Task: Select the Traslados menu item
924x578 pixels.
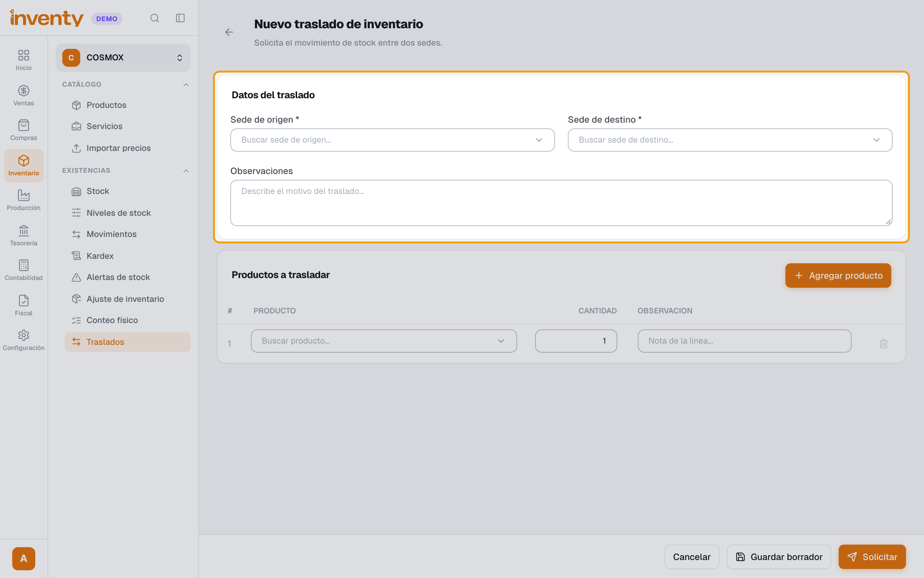Action: point(127,342)
